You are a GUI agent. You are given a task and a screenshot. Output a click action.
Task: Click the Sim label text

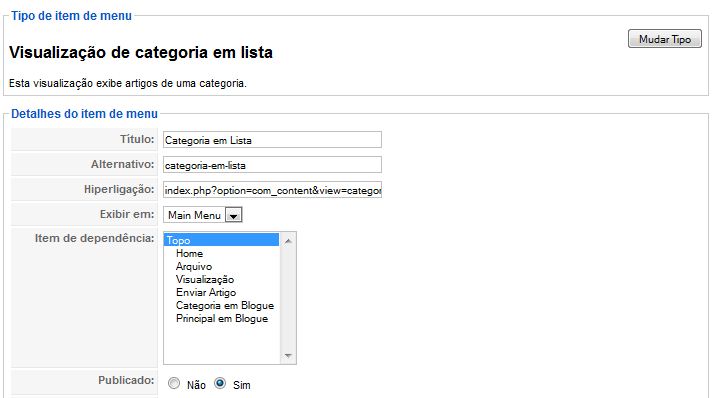click(242, 385)
